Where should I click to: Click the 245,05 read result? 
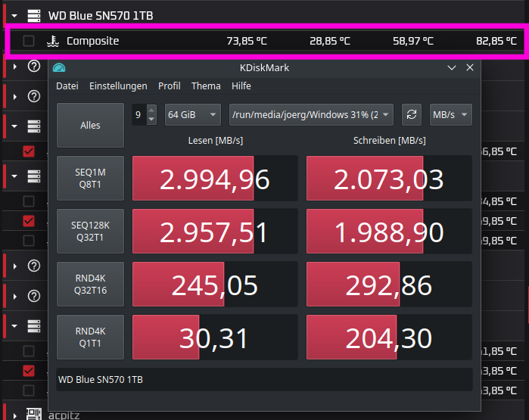[x=215, y=284]
